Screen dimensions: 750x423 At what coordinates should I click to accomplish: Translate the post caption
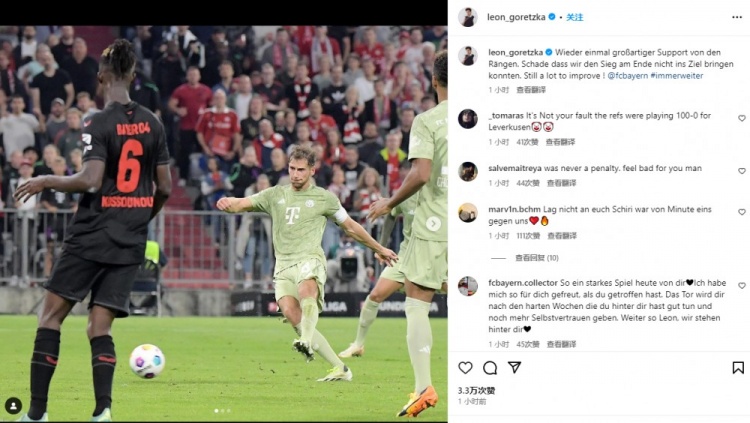click(x=531, y=90)
